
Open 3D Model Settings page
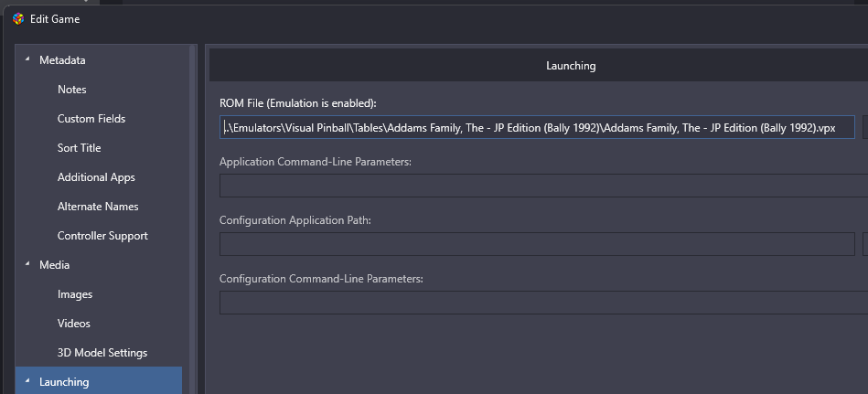coord(102,353)
